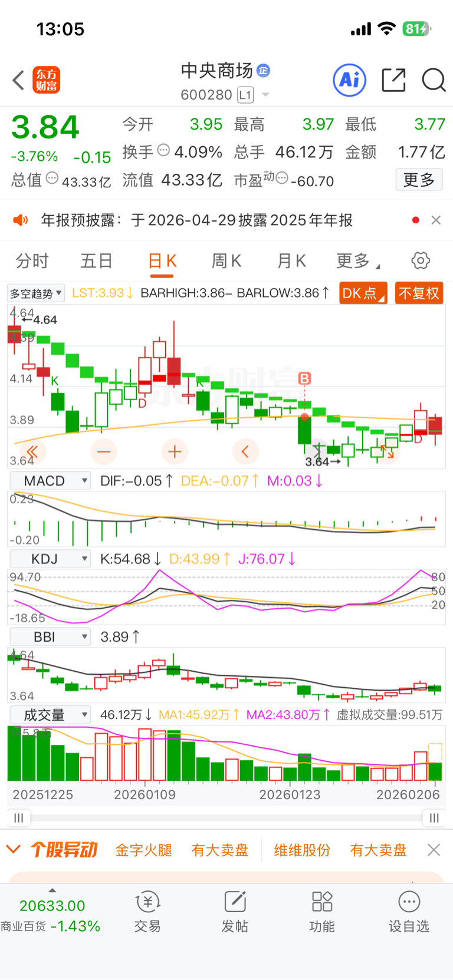Viewport: 453px width, 980px height.
Task: Move chart left with single arrow
Action: pos(245,452)
